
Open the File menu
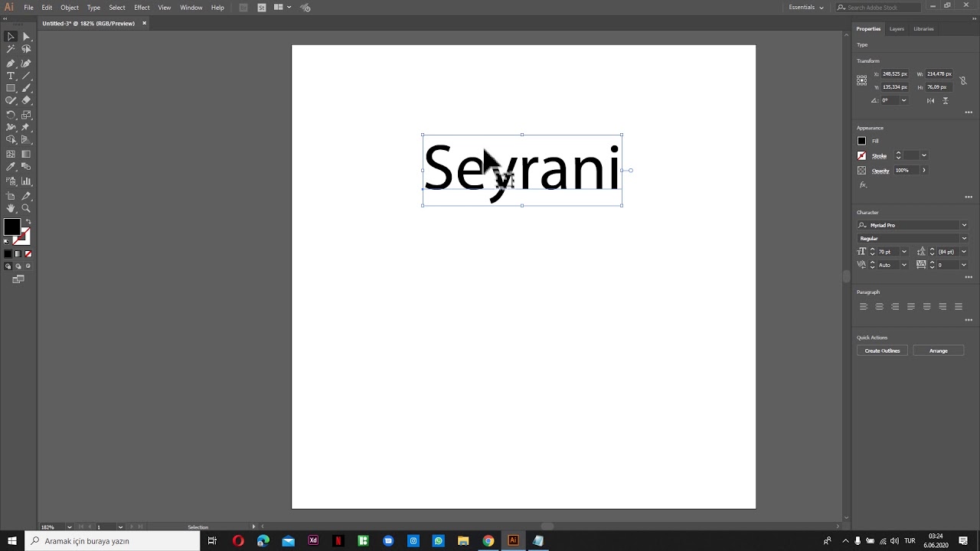pos(28,8)
